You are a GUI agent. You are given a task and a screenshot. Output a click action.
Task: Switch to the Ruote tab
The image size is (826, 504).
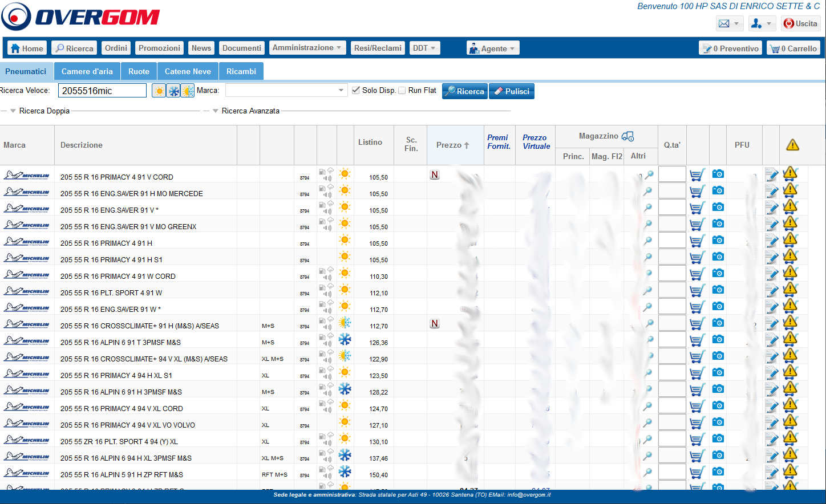click(139, 71)
